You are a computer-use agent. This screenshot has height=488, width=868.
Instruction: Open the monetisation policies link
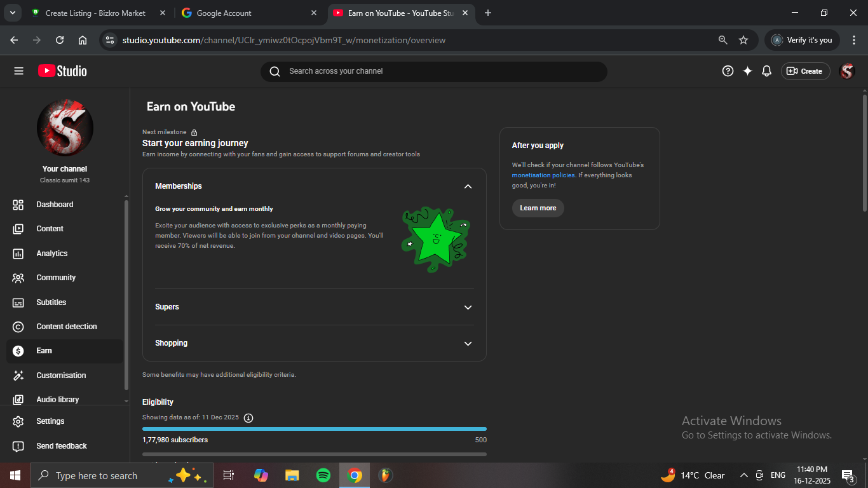click(x=543, y=175)
